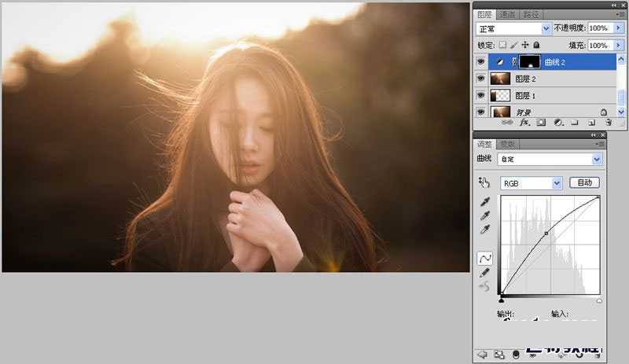Click the layer styles fx icon
This screenshot has width=629, height=364.
tap(524, 123)
